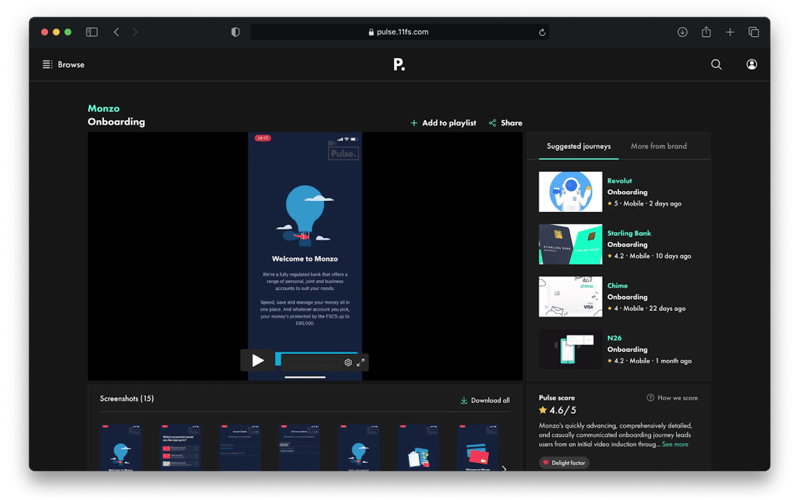Open Safari downloads icon
The width and height of the screenshot is (800, 500).
(682, 32)
